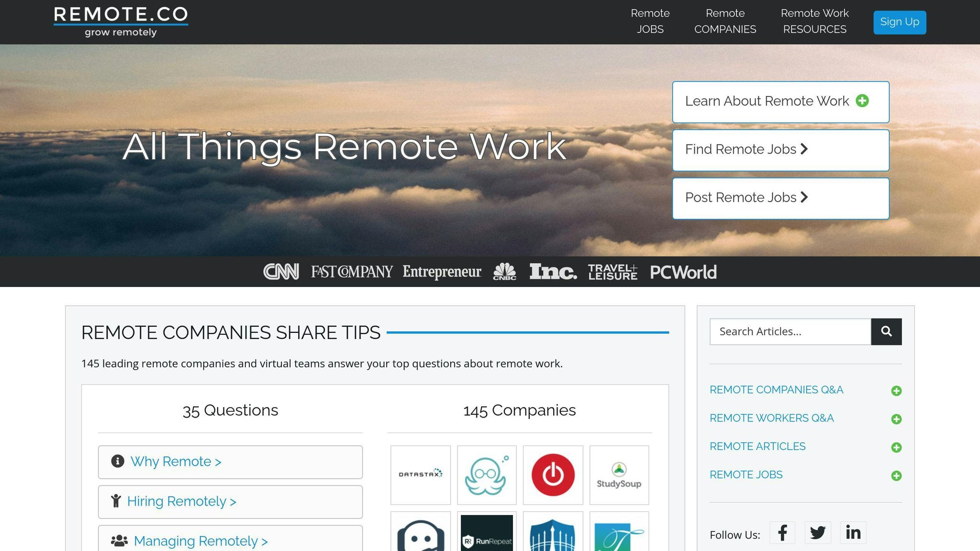The height and width of the screenshot is (551, 980).
Task: Focus the Search Articles input field
Action: pos(790,331)
